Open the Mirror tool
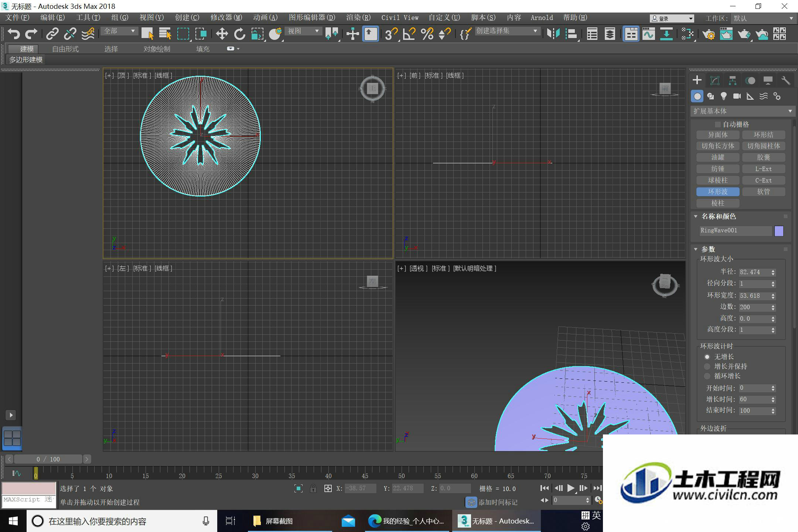Image resolution: width=798 pixels, height=532 pixels. click(x=553, y=34)
